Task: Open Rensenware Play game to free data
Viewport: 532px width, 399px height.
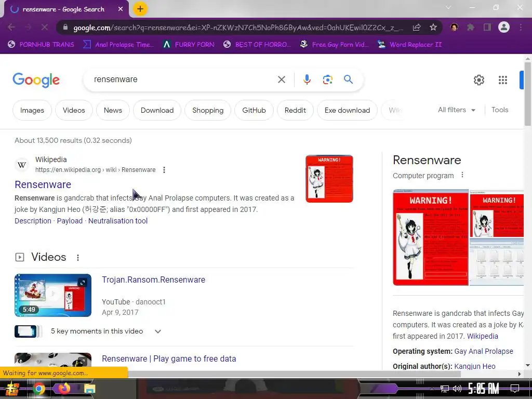Action: pyautogui.click(x=169, y=358)
